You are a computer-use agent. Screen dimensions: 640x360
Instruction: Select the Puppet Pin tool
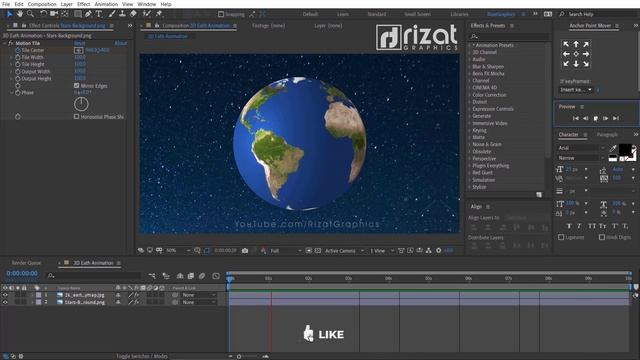(159, 14)
